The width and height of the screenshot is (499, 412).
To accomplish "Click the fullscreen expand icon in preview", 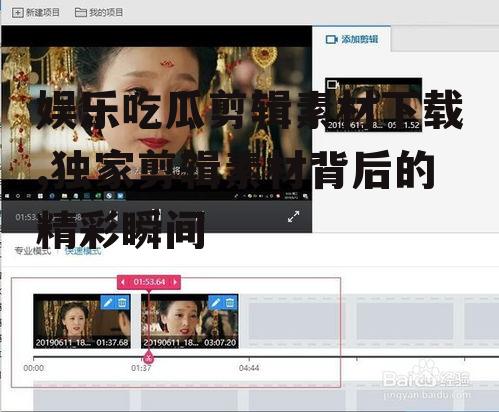I will 293,217.
